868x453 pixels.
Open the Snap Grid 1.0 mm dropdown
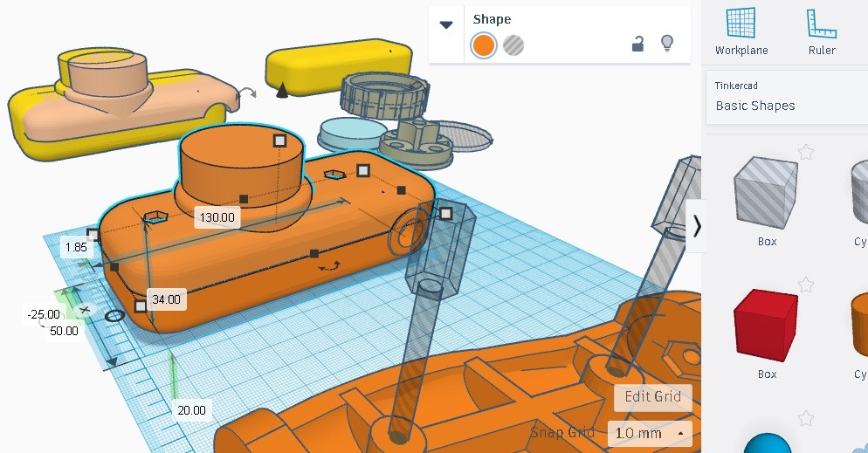650,433
